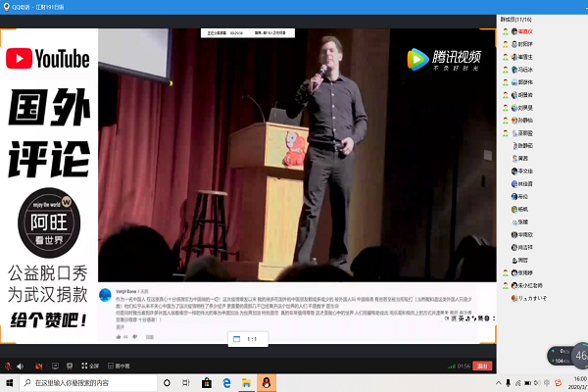
Task: Click the network speed monitor widget
Action: [x=567, y=356]
